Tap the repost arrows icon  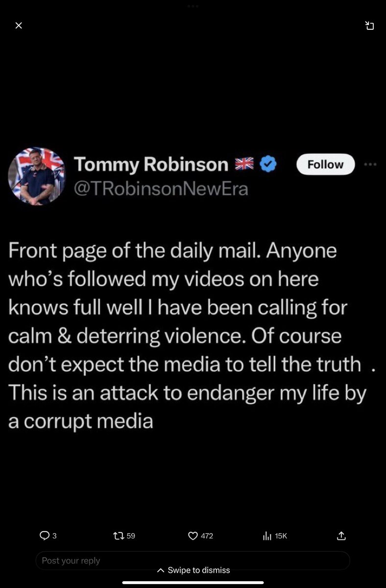pyautogui.click(x=118, y=536)
